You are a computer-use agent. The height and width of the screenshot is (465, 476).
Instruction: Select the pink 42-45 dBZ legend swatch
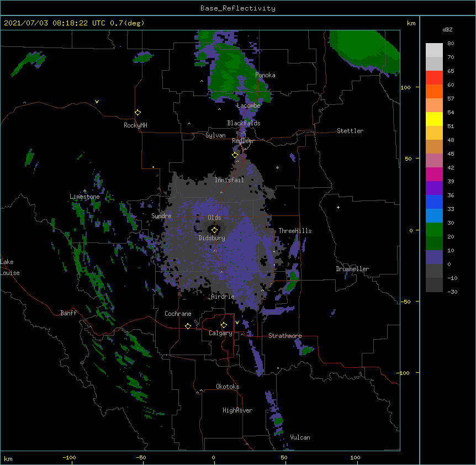(434, 161)
